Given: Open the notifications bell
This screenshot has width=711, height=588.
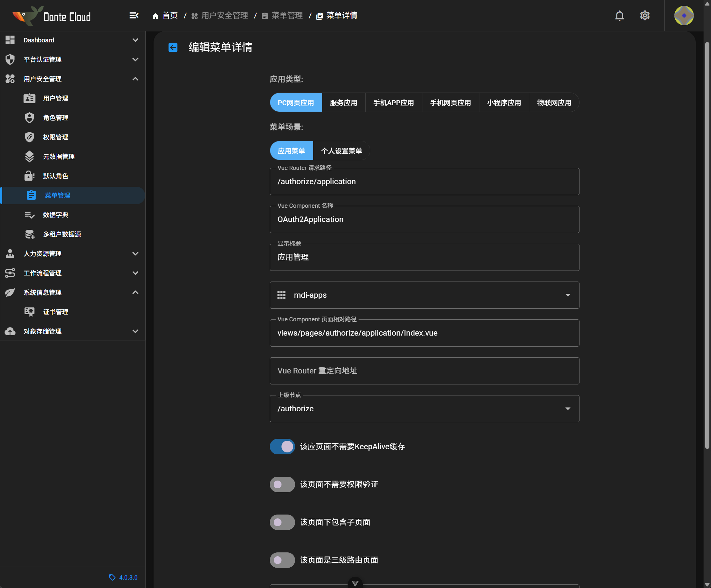Looking at the screenshot, I should (x=619, y=16).
